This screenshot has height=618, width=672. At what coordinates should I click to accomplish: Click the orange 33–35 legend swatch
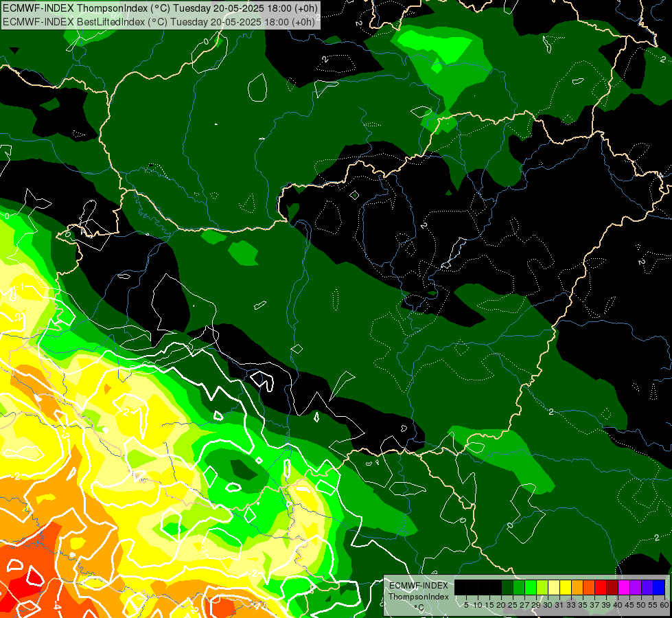click(577, 587)
